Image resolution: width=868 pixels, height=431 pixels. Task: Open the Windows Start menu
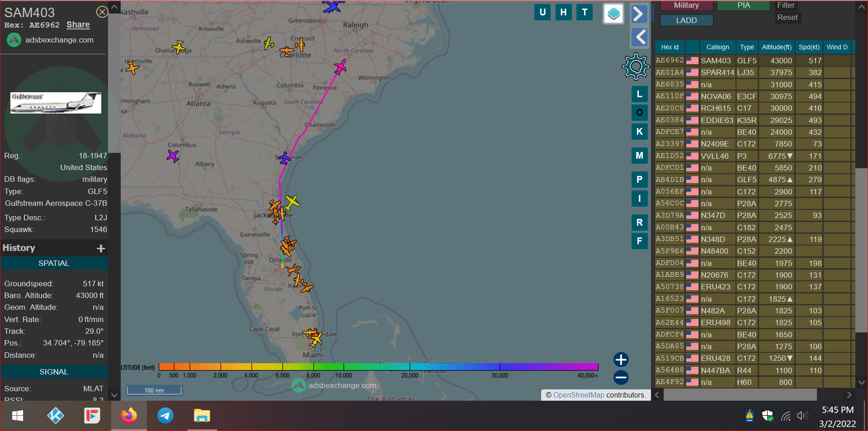[18, 416]
